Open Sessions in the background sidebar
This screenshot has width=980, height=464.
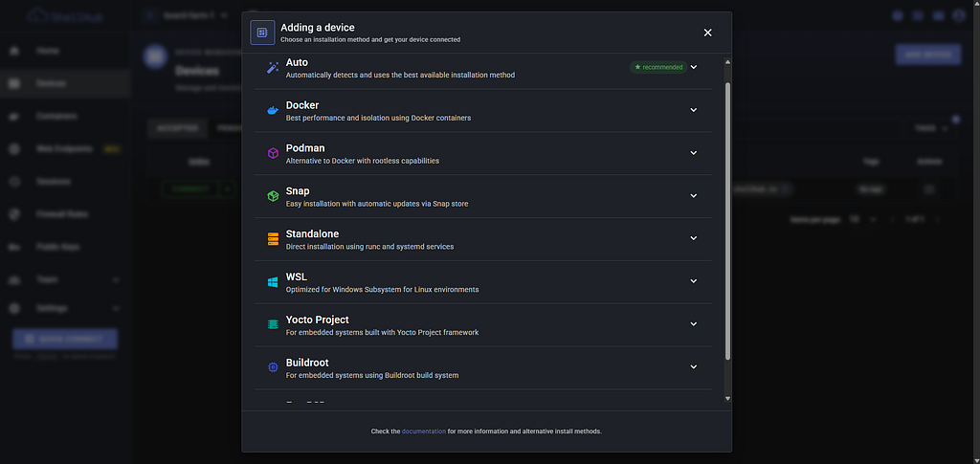pyautogui.click(x=65, y=181)
